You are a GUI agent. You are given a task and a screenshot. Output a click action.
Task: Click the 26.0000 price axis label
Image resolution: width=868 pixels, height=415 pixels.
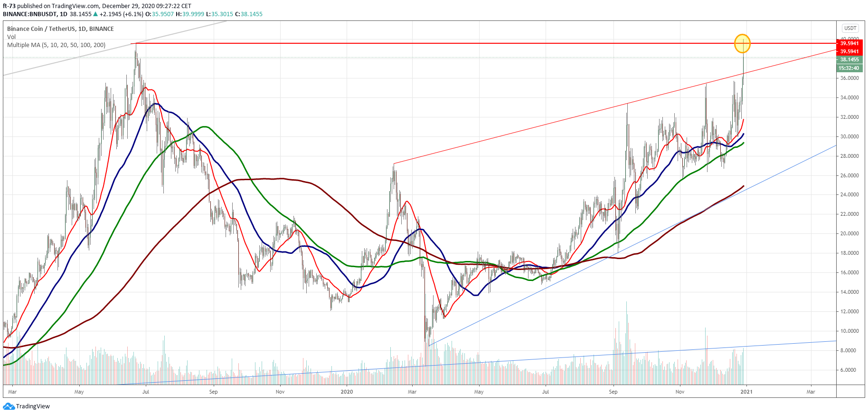(849, 176)
